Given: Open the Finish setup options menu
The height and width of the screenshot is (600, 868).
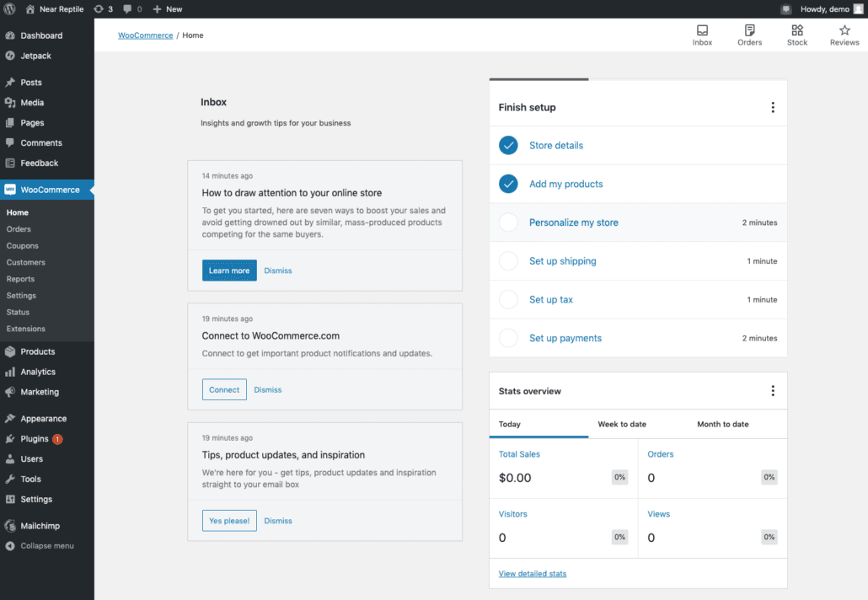Looking at the screenshot, I should pos(773,107).
